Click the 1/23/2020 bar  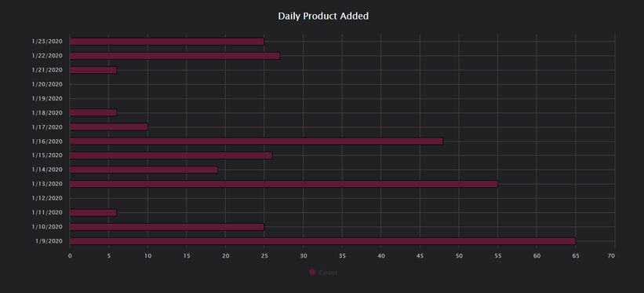pos(167,42)
